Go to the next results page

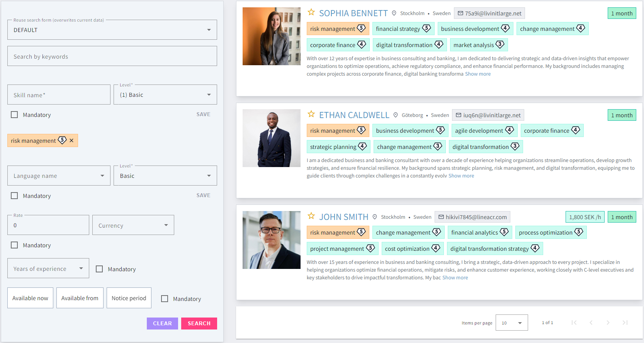(608, 323)
